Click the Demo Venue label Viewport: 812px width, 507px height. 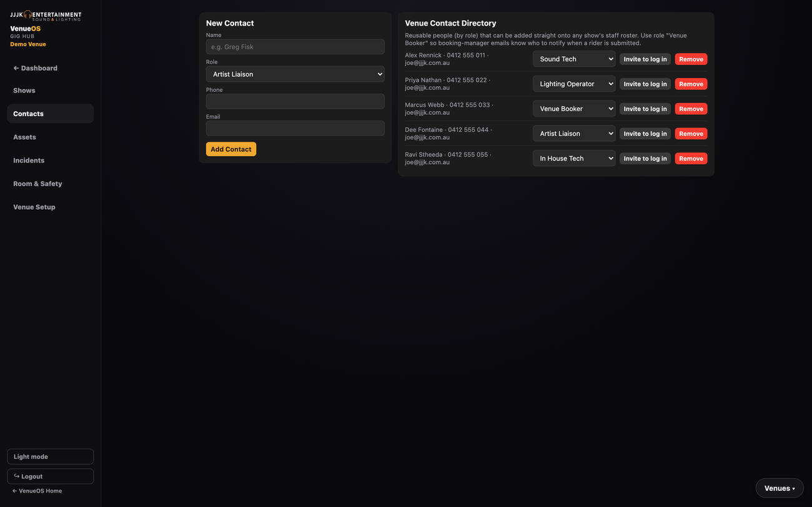click(28, 44)
